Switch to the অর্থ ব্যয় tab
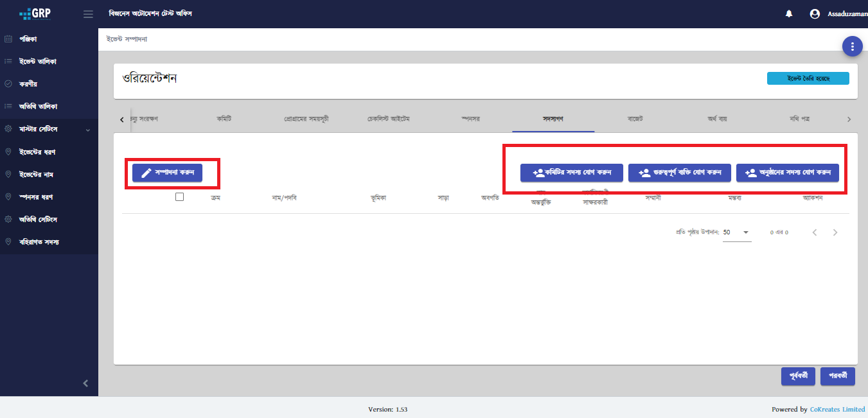 [x=718, y=119]
